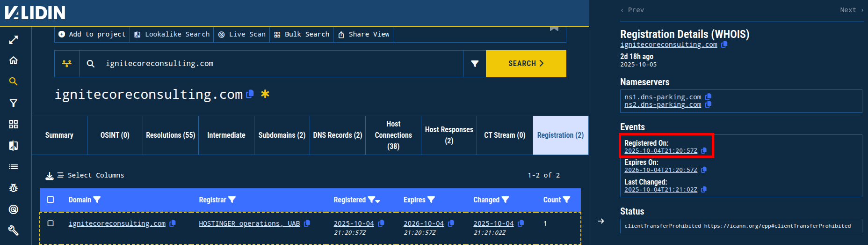Open the HOSTINGER operations, UAB link
This screenshot has width=868, height=245.
coord(249,223)
